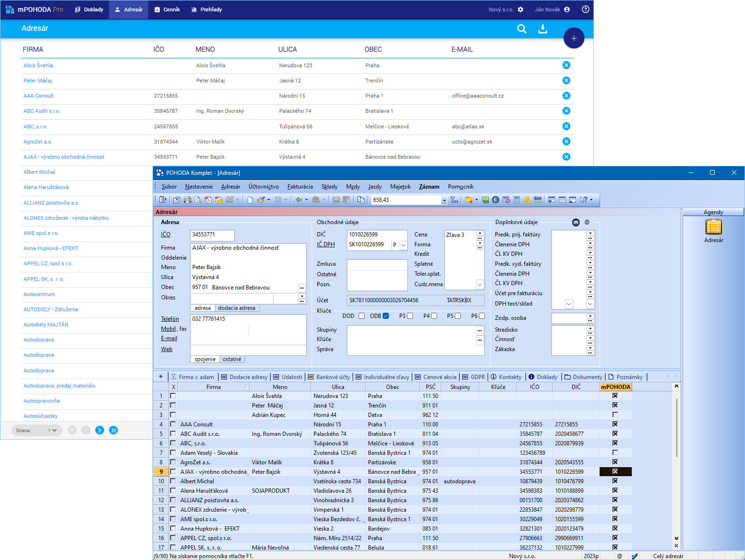Toggle the P4 key checkbox
Screen dimensions: 745x560
pyautogui.click(x=434, y=316)
